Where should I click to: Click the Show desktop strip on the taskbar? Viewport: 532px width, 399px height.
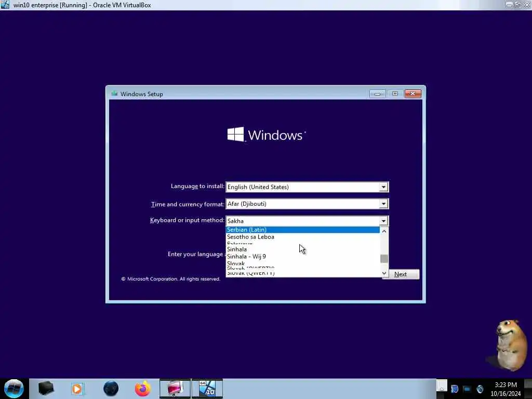[x=528, y=389]
